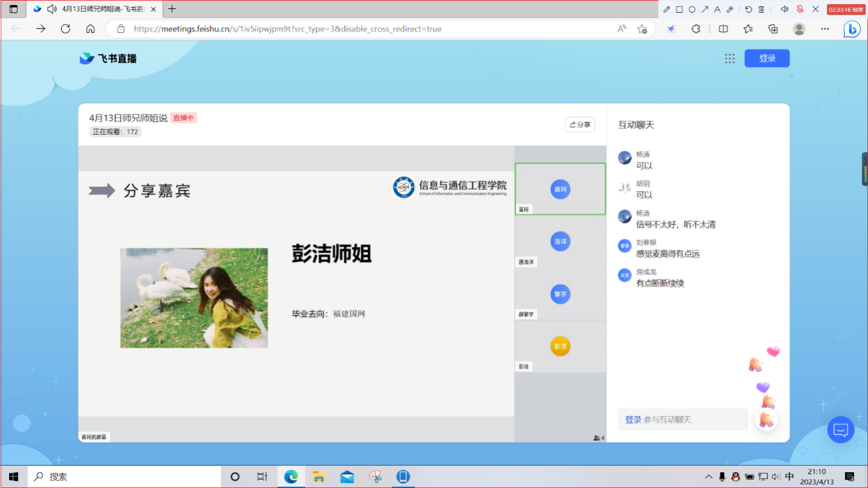This screenshot has height=488, width=868.
Task: Open the Edge settings and more menu
Action: coord(825,29)
